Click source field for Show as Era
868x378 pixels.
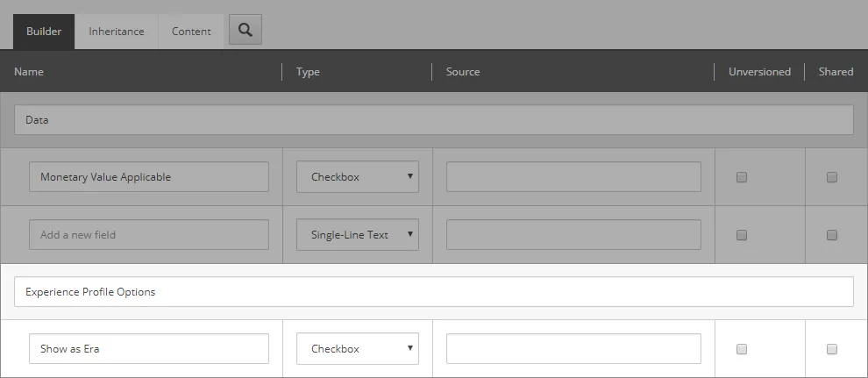[573, 349]
